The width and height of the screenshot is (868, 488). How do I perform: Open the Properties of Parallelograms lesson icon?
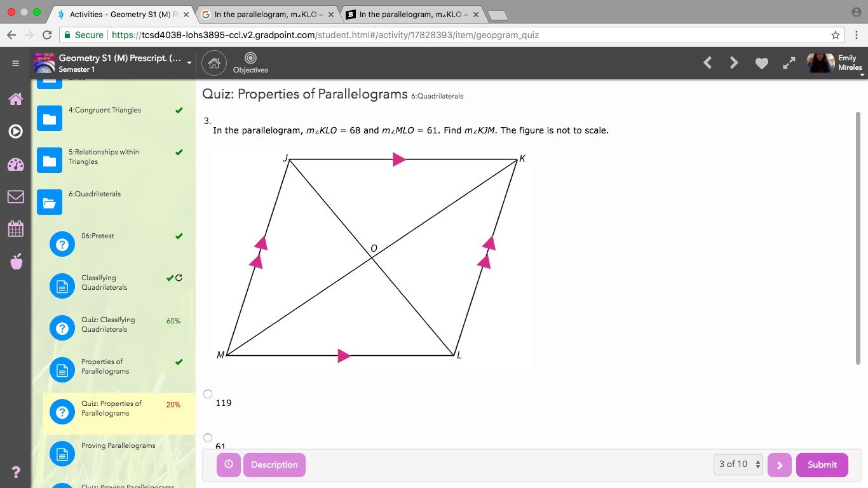(x=62, y=370)
